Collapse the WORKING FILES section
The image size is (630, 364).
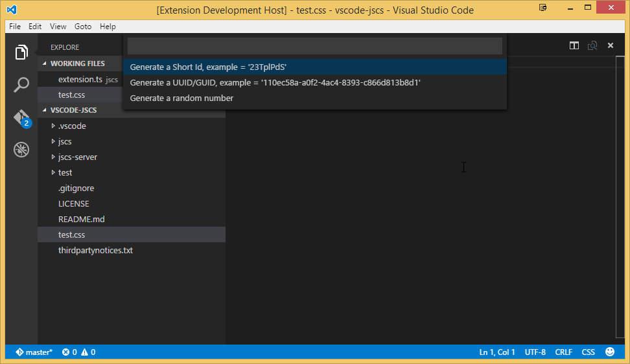tap(45, 63)
